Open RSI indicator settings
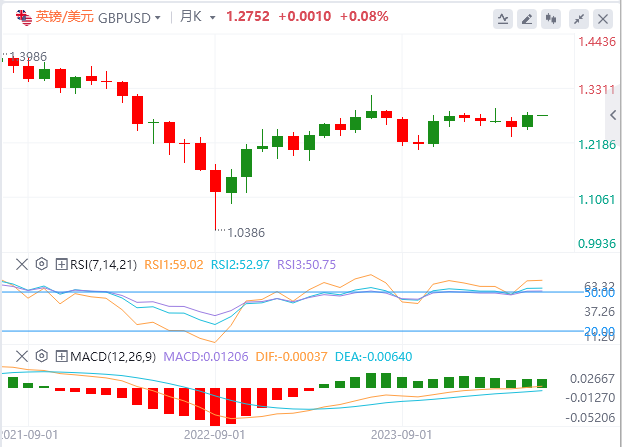 pos(42,264)
